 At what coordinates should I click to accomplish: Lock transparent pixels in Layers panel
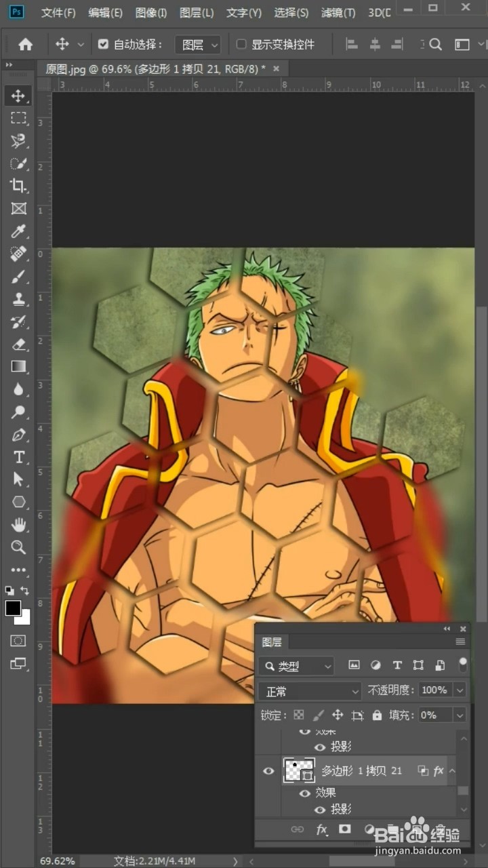(x=299, y=715)
